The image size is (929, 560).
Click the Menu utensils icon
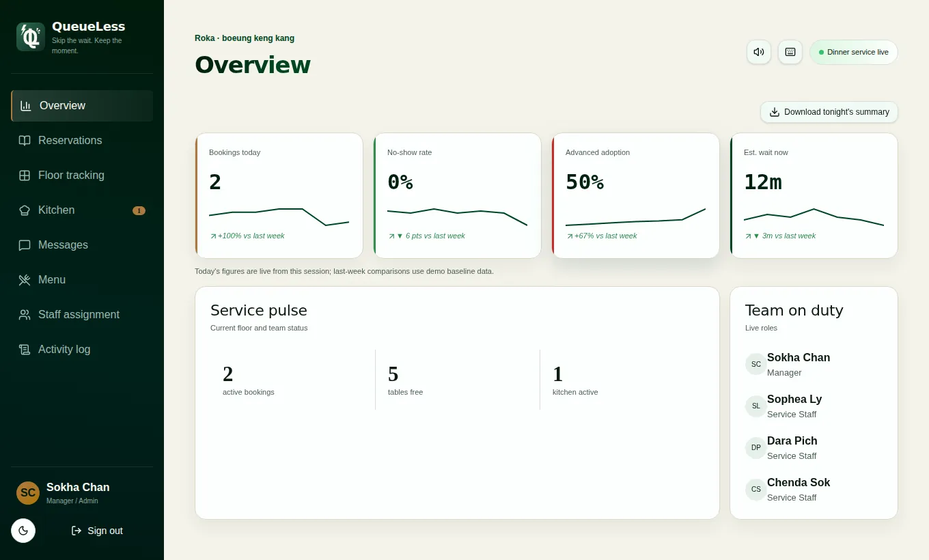(25, 280)
